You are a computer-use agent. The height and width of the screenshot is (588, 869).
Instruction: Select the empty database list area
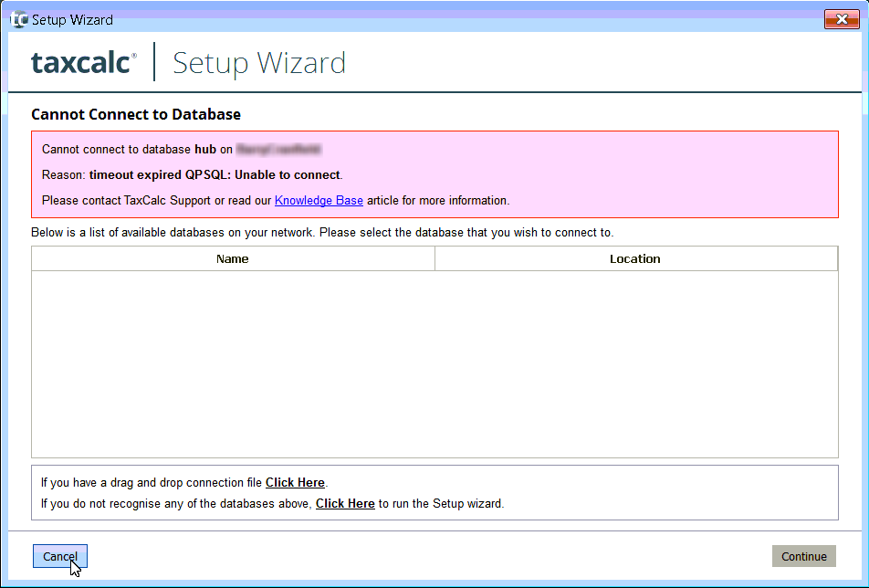click(x=434, y=361)
